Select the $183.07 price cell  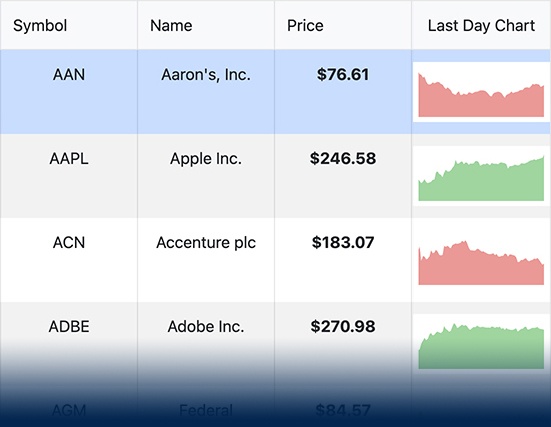coord(343,260)
